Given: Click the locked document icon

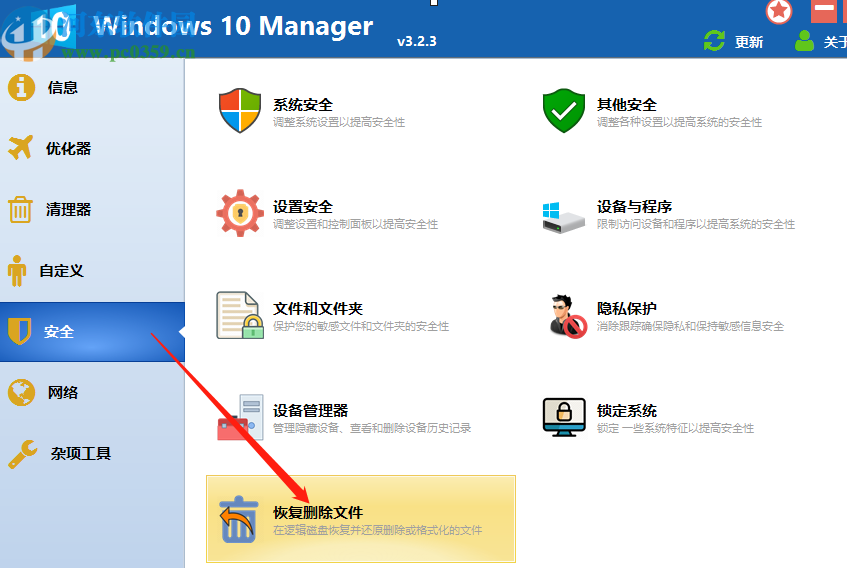Looking at the screenshot, I should [x=240, y=315].
